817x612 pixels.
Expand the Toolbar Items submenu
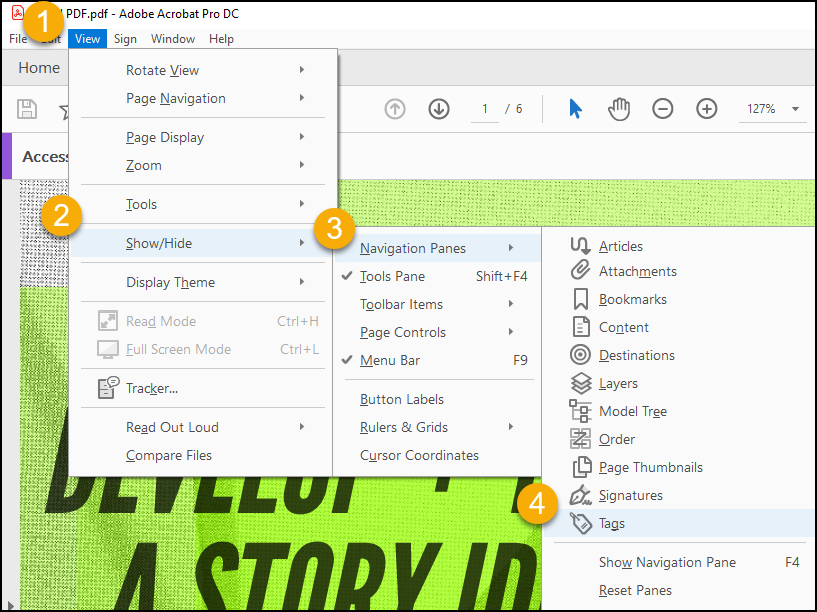[x=437, y=304]
